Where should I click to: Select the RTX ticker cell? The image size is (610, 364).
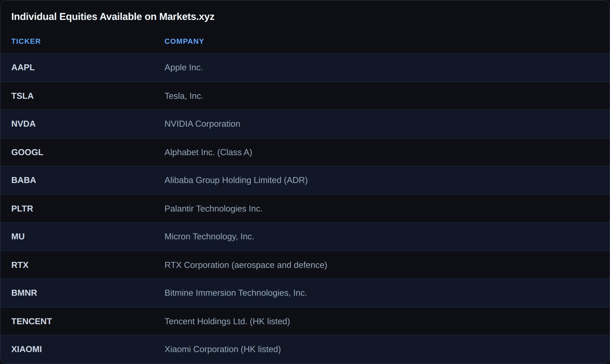tap(20, 265)
